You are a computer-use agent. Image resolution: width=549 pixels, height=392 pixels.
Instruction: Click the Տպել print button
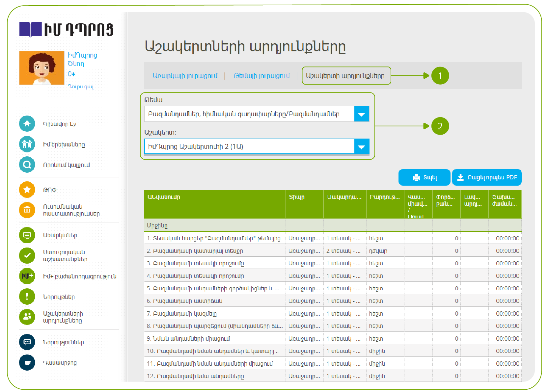point(424,177)
